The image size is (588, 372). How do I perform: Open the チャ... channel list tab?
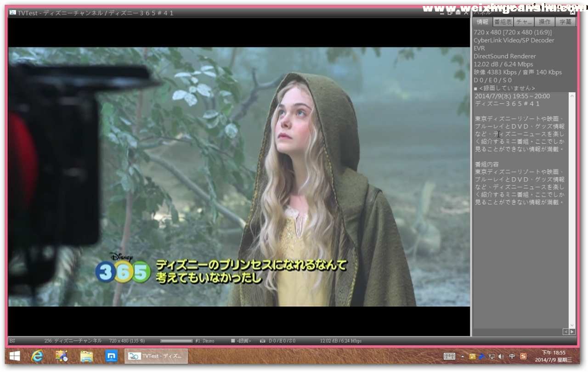(524, 22)
